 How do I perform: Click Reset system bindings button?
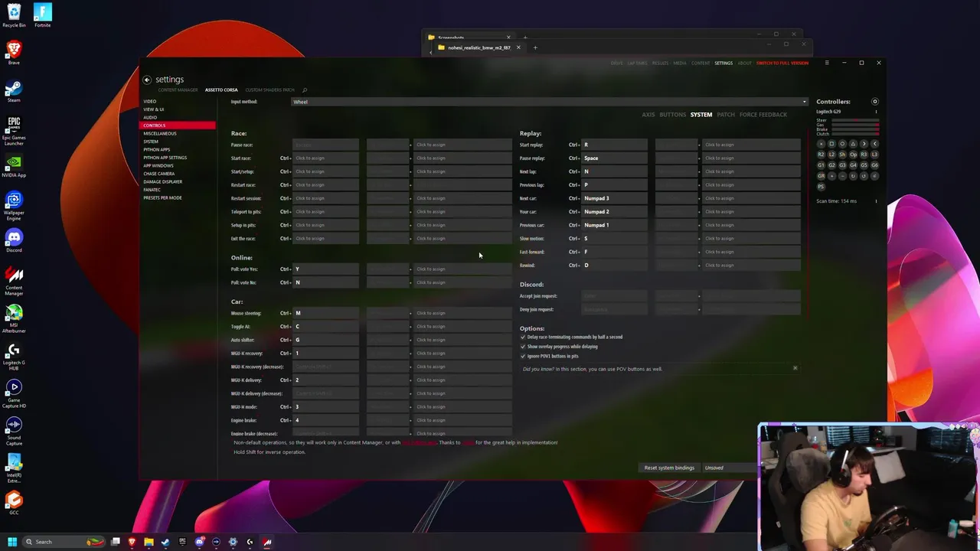(669, 468)
